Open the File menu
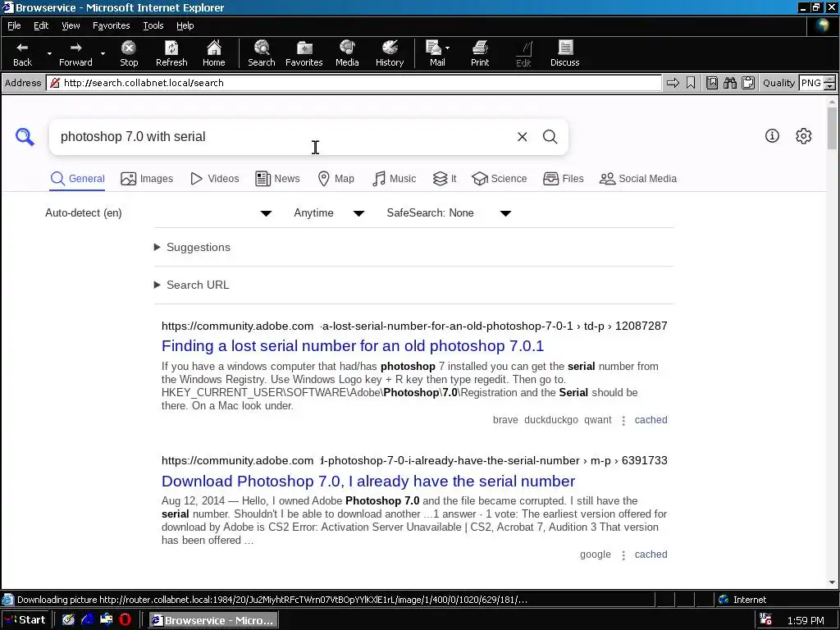The height and width of the screenshot is (630, 840). point(14,25)
